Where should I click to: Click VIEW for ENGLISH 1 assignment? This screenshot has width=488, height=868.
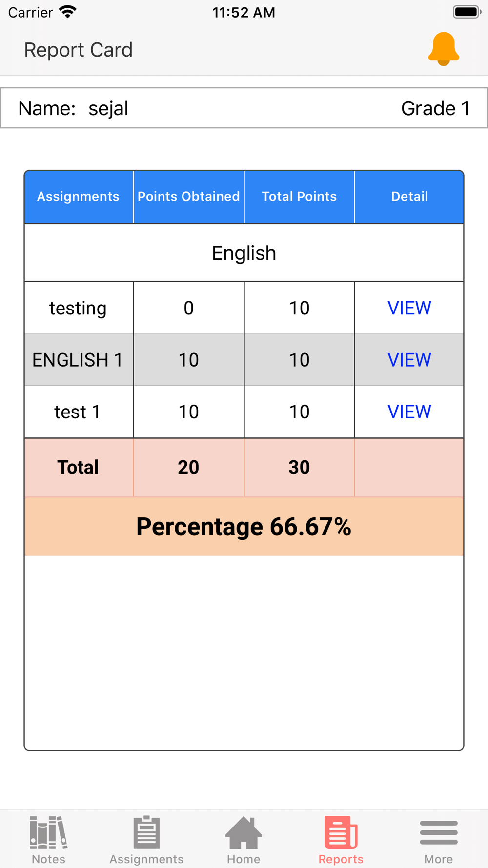tap(409, 360)
